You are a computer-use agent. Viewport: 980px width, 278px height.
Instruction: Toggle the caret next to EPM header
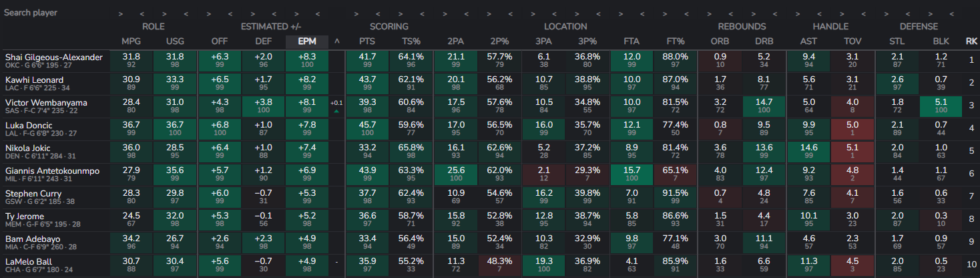click(x=337, y=41)
